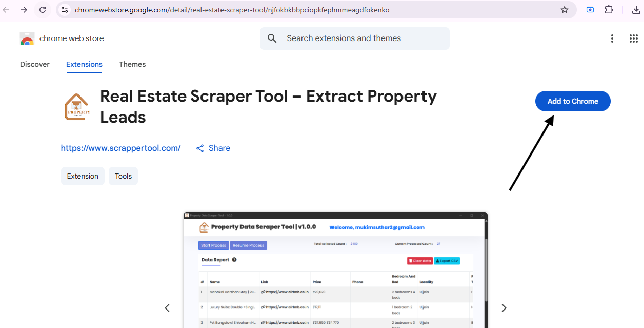Select the Extension category chip

[x=83, y=176]
